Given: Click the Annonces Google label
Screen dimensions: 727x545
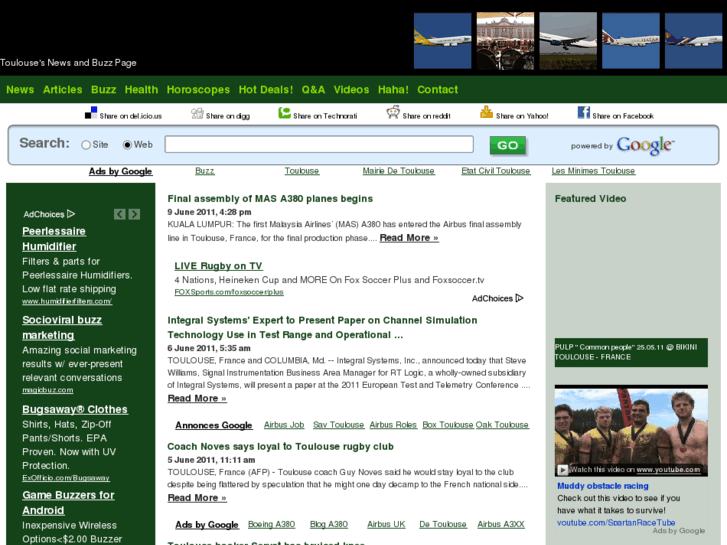Looking at the screenshot, I should click(x=214, y=425).
